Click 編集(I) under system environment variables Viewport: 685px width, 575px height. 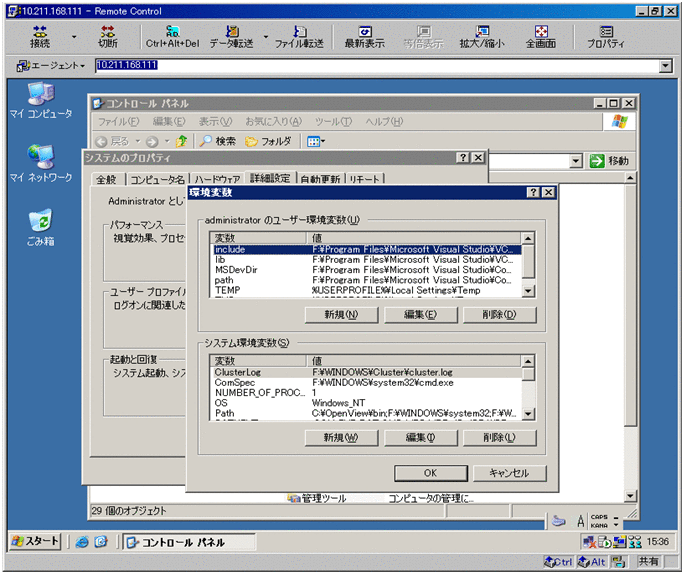[420, 438]
